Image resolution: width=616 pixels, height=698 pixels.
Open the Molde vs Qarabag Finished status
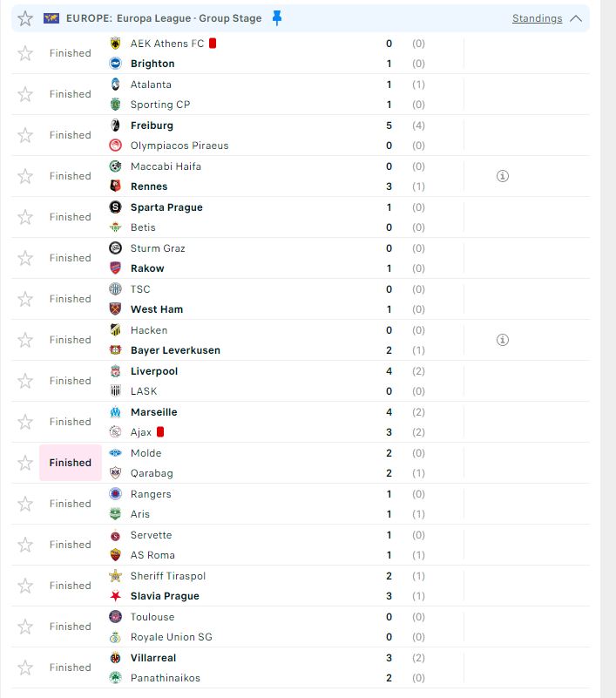coord(71,463)
